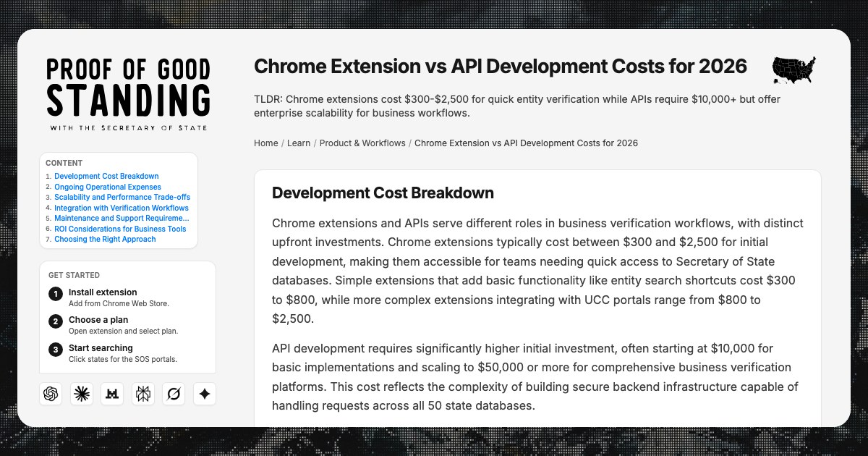The width and height of the screenshot is (868, 456).
Task: Open Product & Workflows breadcrumb
Action: click(362, 143)
